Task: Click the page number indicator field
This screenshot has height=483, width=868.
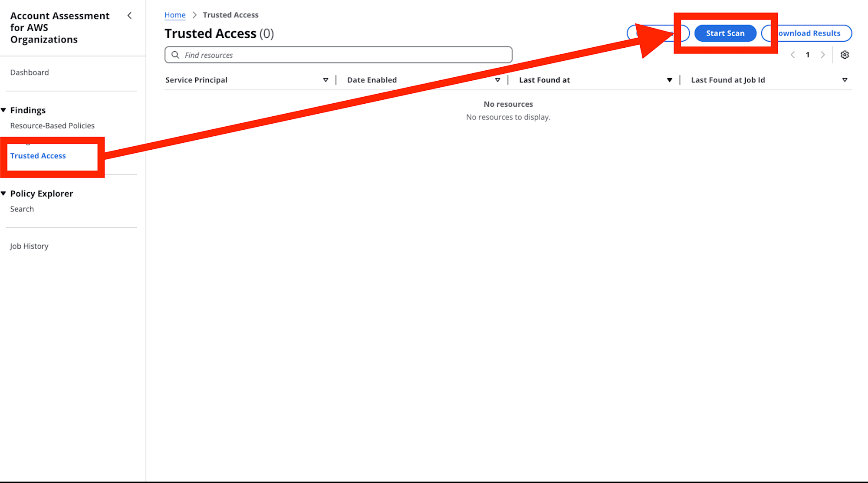Action: (807, 55)
